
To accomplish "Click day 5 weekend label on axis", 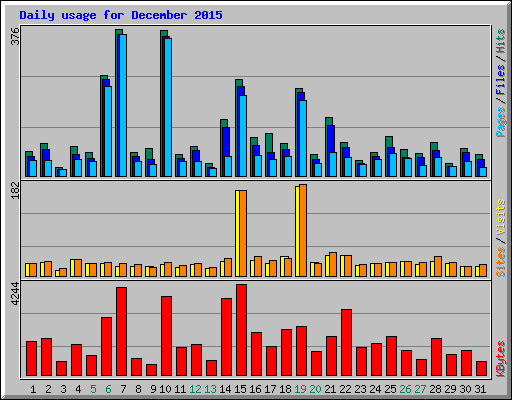I will click(93, 389).
